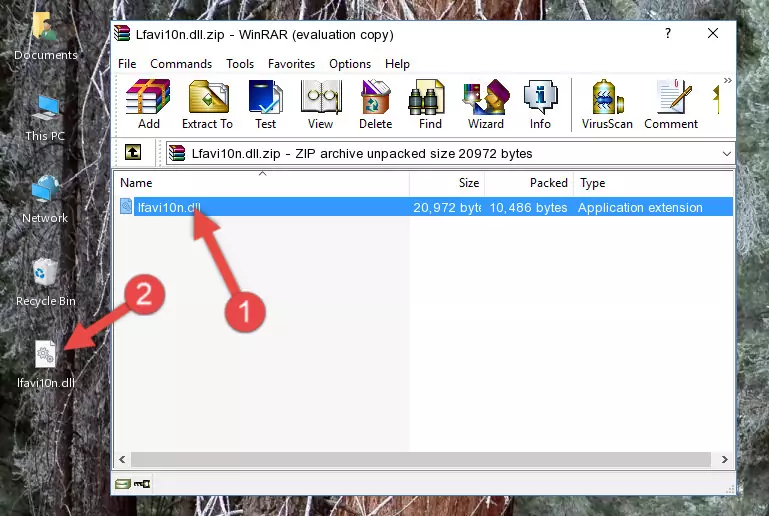
Task: Show more toolbar buttons via chevron
Action: [x=727, y=80]
